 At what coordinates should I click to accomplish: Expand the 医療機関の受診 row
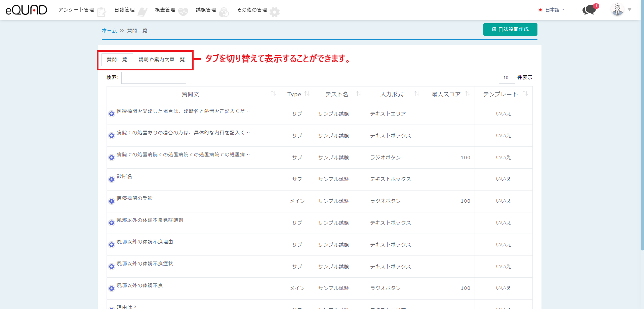click(x=112, y=201)
